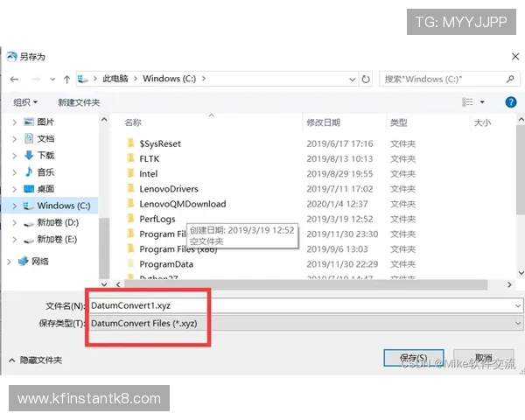This screenshot has height=420, width=525.
Task: Click the 保存(S) save button
Action: click(413, 359)
